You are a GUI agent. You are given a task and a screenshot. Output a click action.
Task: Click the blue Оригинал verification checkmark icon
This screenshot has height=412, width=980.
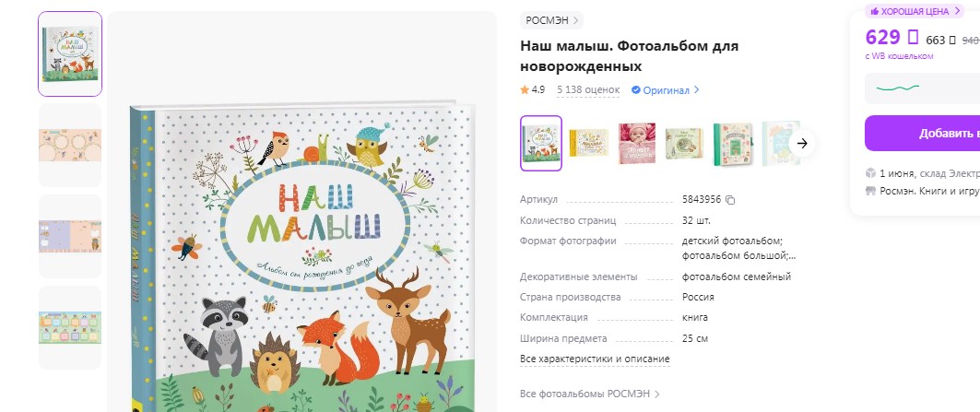[x=635, y=90]
